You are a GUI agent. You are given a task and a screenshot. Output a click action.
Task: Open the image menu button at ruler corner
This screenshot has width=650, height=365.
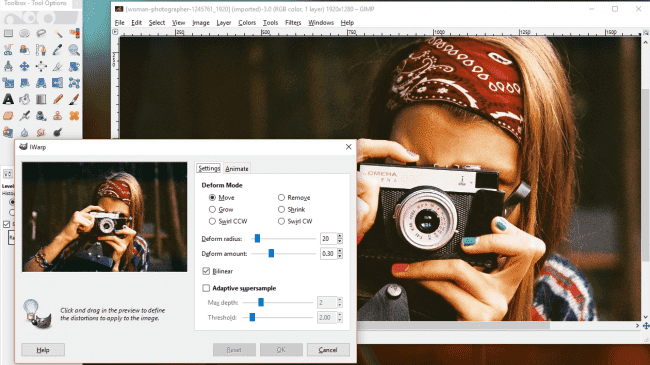115,32
